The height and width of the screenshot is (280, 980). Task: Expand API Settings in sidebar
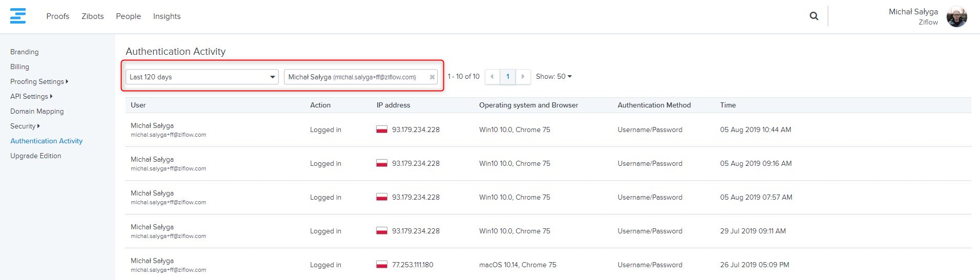pos(31,96)
